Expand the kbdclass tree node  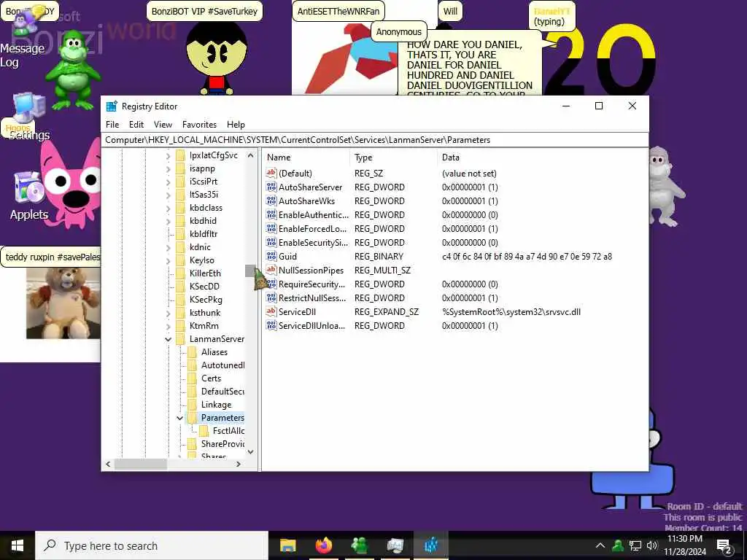(x=169, y=208)
